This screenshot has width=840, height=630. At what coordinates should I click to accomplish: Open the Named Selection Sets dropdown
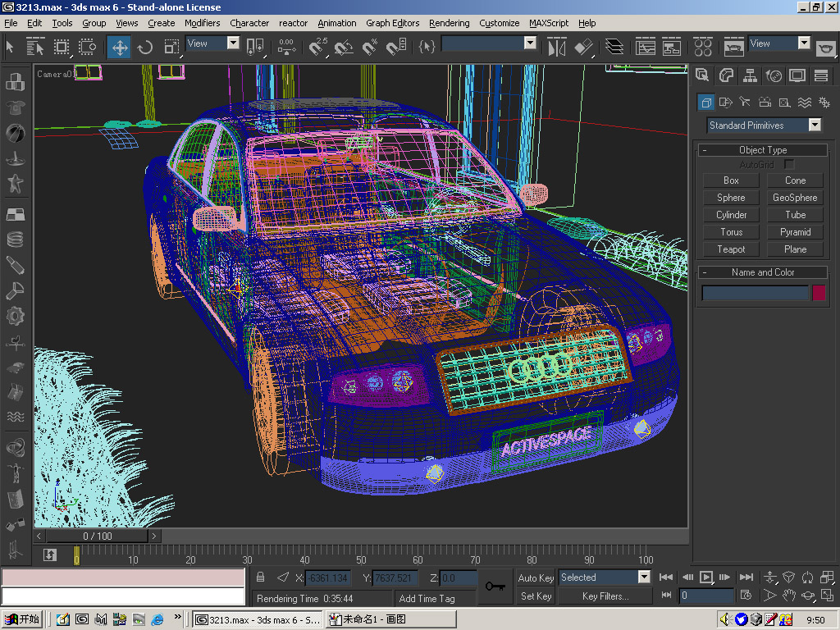pyautogui.click(x=530, y=43)
